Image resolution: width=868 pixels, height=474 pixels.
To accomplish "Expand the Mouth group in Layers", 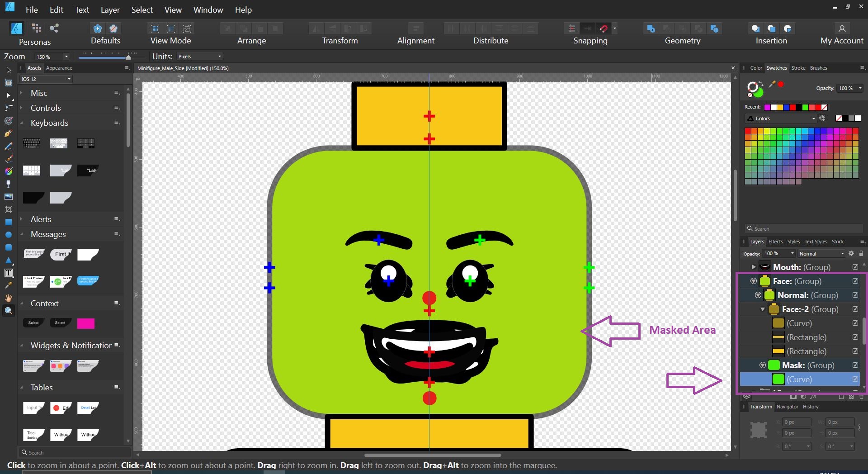I will [754, 267].
